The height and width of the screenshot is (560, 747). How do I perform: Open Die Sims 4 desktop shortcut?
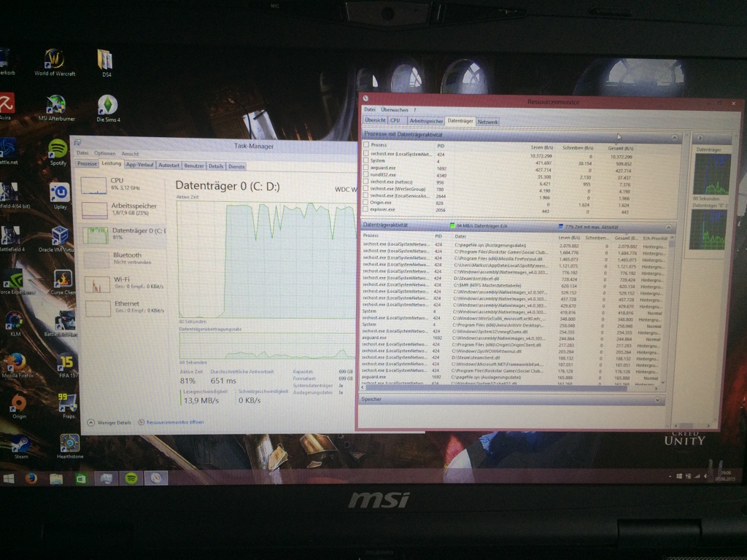pyautogui.click(x=108, y=108)
